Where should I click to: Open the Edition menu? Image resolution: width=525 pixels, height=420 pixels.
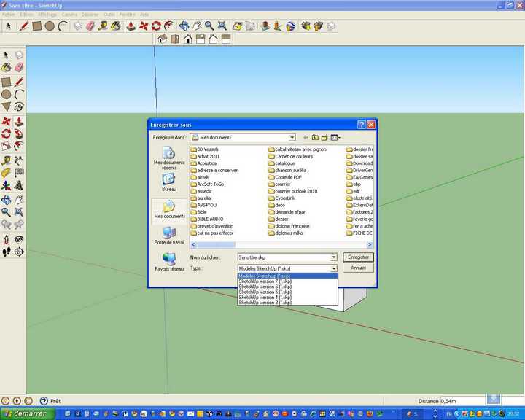(x=26, y=15)
